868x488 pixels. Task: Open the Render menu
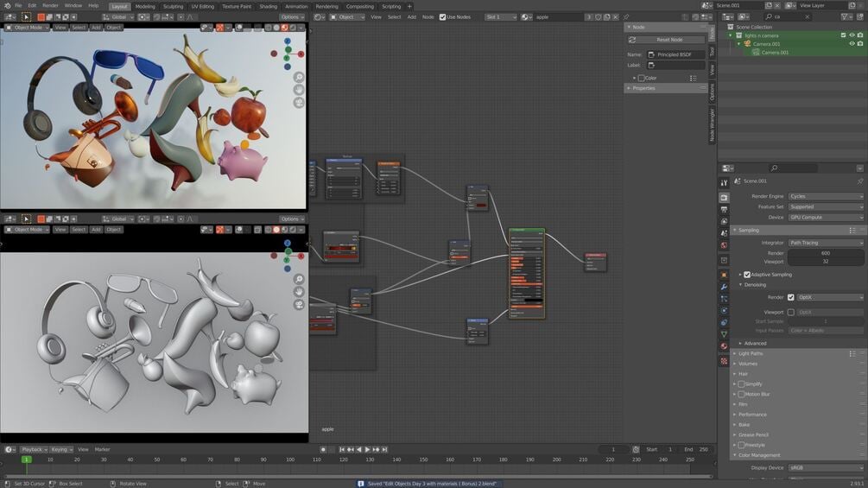tap(50, 5)
